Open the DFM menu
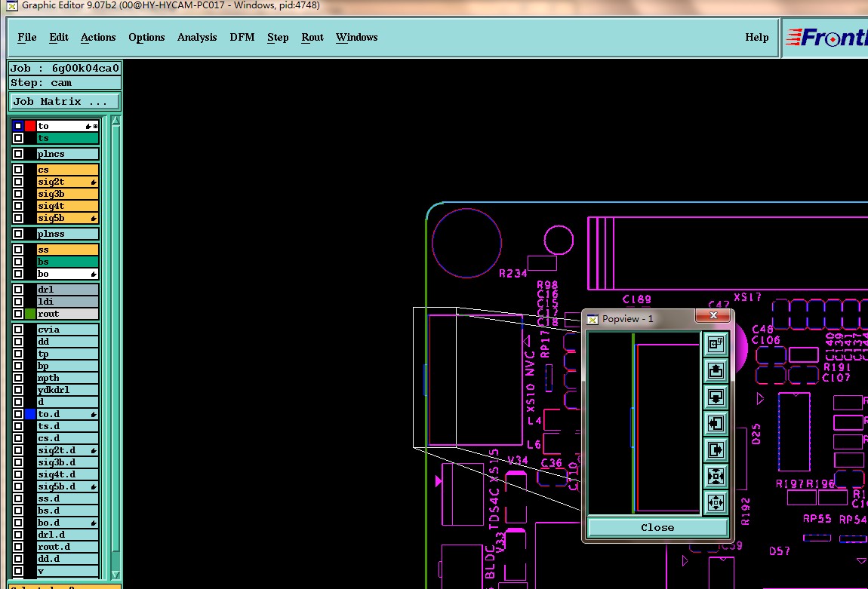The width and height of the screenshot is (868, 589). (242, 37)
